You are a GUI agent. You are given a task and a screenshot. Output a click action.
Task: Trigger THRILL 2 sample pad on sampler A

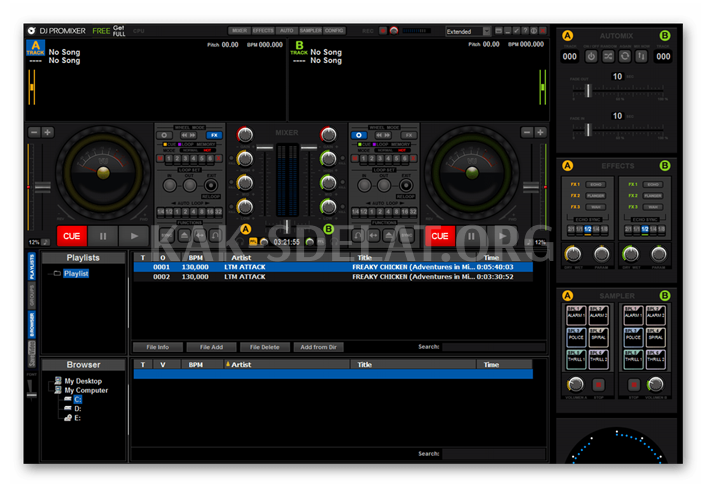point(598,359)
